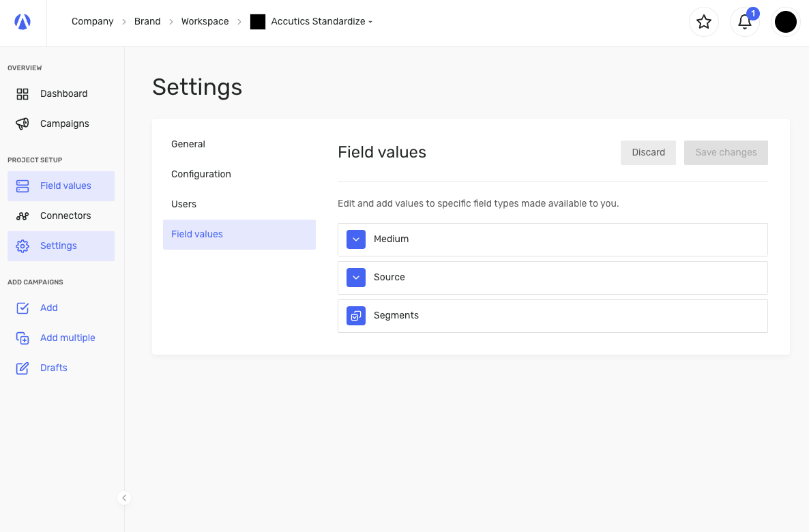Click the Field values sidebar icon

tap(22, 186)
